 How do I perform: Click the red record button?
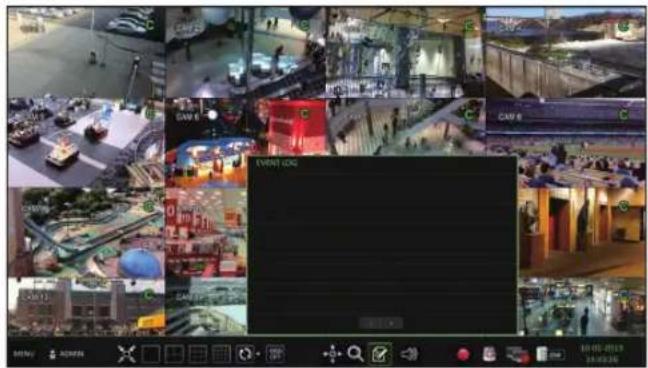(x=463, y=354)
